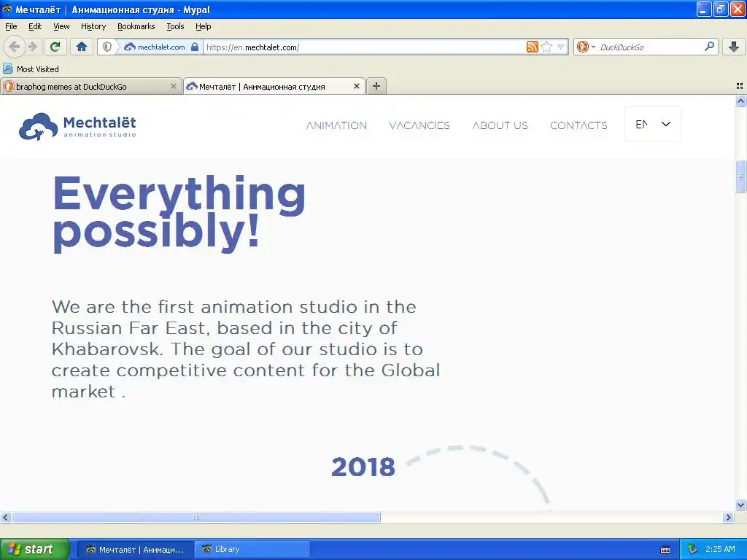This screenshot has height=560, width=747.
Task: Click the vertical scrollbar up arrow
Action: pyautogui.click(x=740, y=101)
